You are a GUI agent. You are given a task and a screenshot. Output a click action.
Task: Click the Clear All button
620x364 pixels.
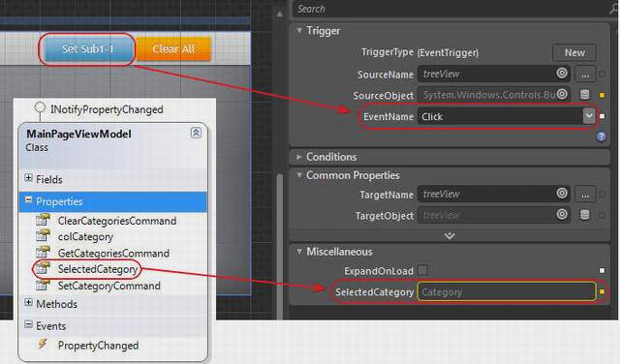173,49
